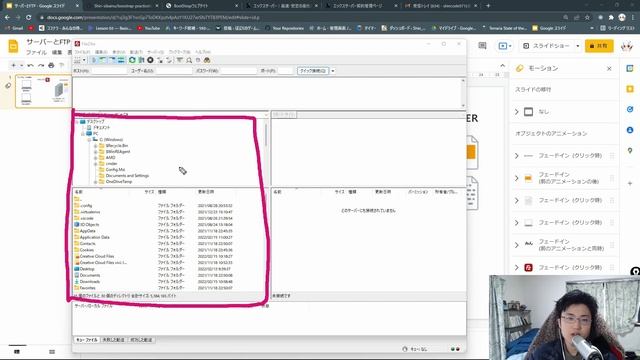Viewport: 640px width, 360px height.
Task: Toggle the FileZilla message log display
Action: click(x=94, y=60)
